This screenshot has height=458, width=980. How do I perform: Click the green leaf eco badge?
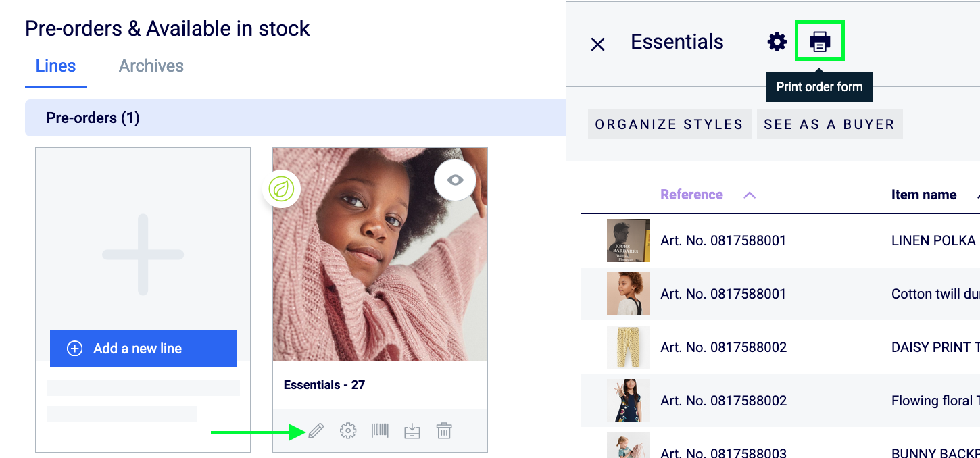click(281, 188)
